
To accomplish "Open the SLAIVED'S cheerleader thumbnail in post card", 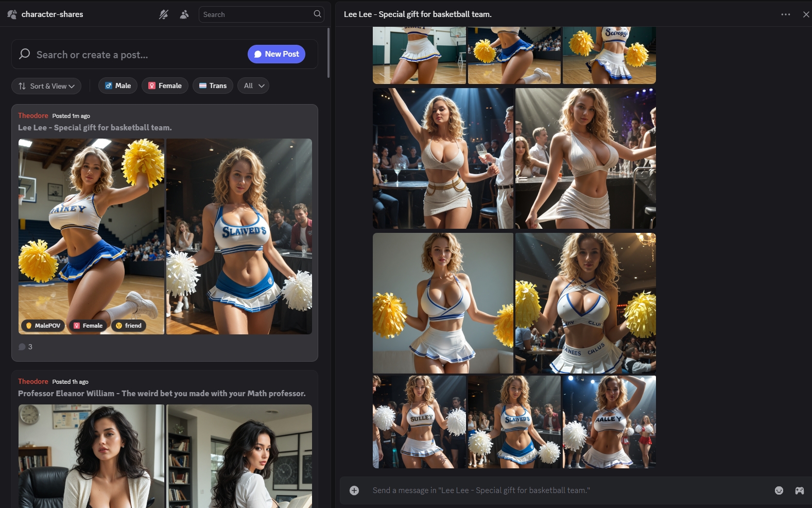I will coord(239,236).
